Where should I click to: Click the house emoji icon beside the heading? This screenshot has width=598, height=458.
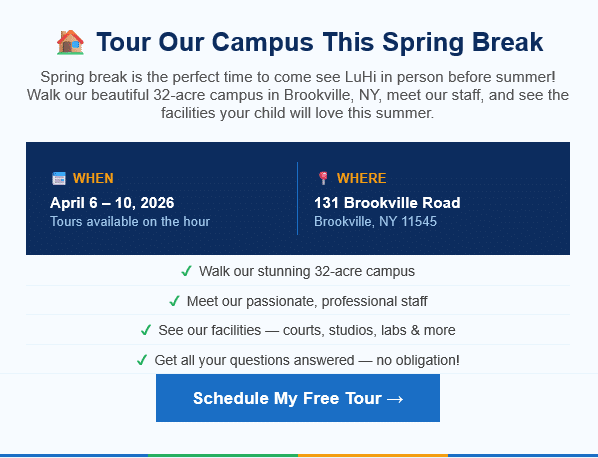70,42
